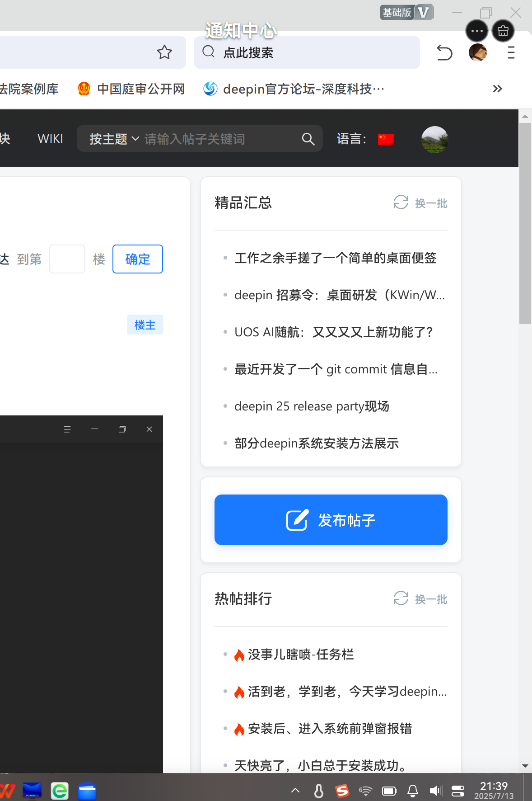Click the page vertical scrollbar thumb
The width and height of the screenshot is (532, 801).
coord(525,223)
